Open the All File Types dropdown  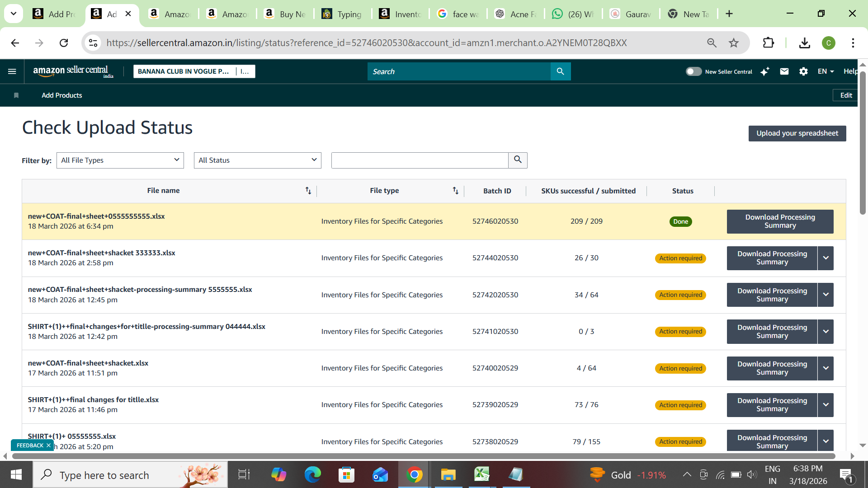coord(120,160)
